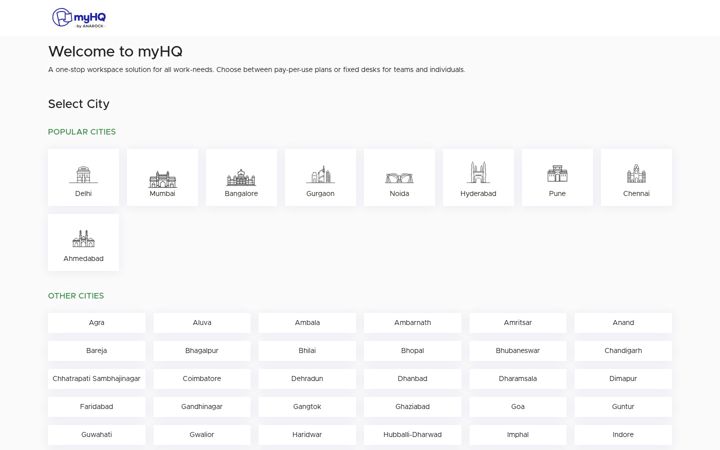Image resolution: width=720 pixels, height=450 pixels.
Task: Click the POPULAR CITIES heading
Action: 82,132
